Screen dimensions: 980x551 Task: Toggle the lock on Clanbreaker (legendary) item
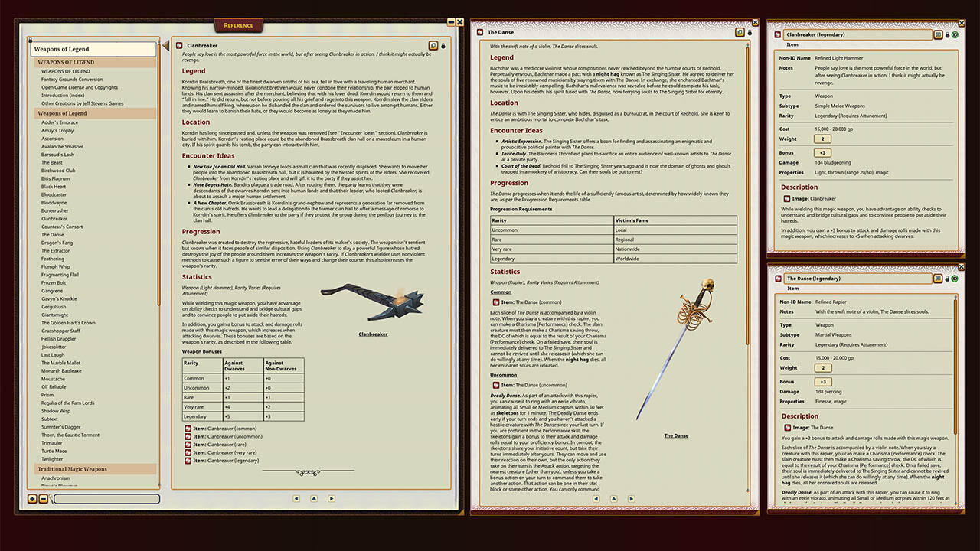tap(948, 34)
